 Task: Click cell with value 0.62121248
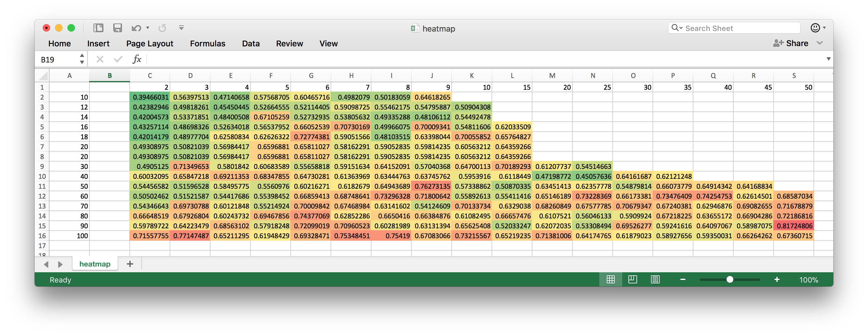(673, 176)
